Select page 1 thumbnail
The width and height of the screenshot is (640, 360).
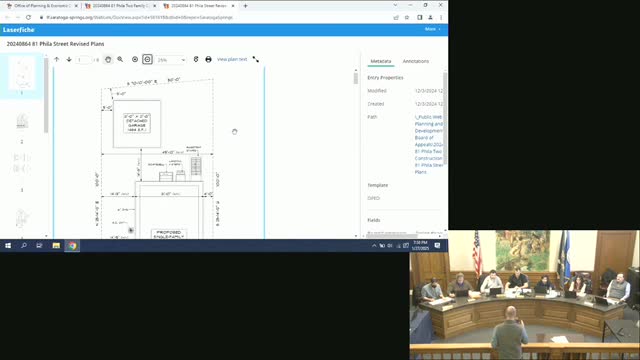(22, 73)
